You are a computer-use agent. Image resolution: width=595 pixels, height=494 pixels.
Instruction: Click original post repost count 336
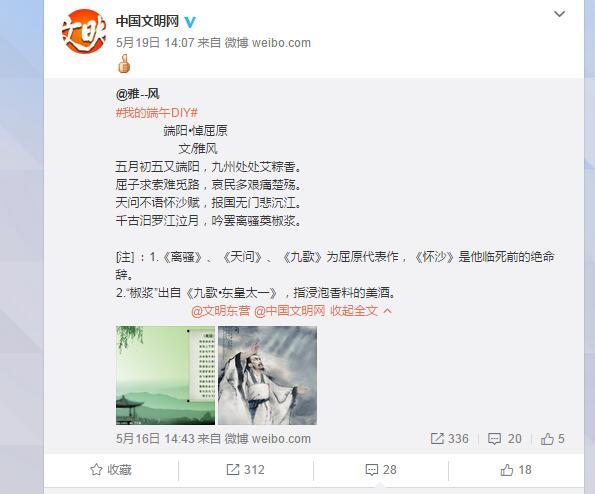[x=450, y=439]
